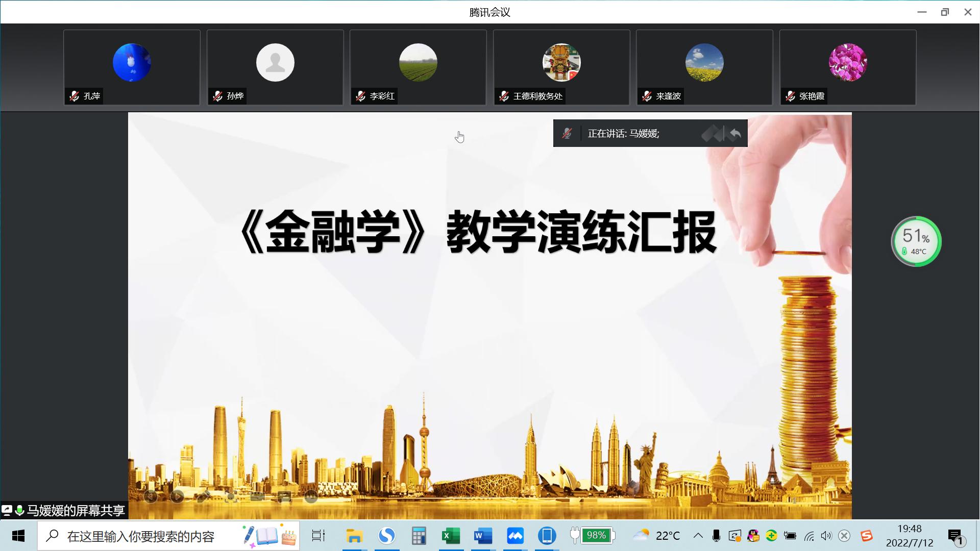Switch to Tencent Meeting taskbar icon
Screen dimensions: 980x551
coord(515,536)
